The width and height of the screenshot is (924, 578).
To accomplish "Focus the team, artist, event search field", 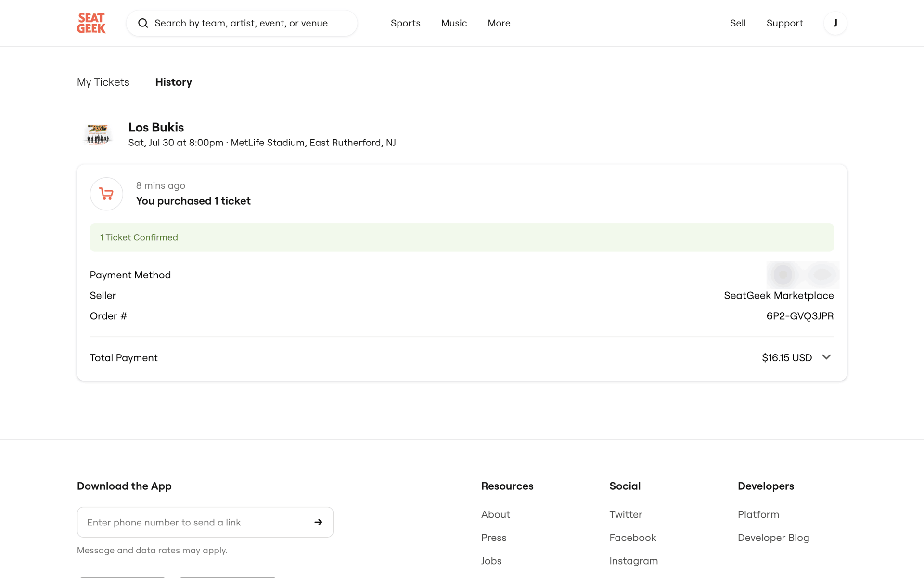I will tap(242, 23).
